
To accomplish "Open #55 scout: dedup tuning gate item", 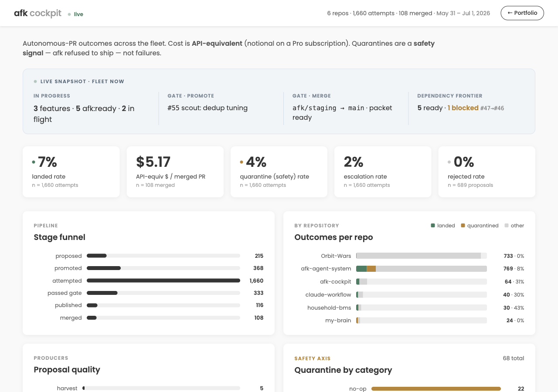I will click(x=208, y=108).
